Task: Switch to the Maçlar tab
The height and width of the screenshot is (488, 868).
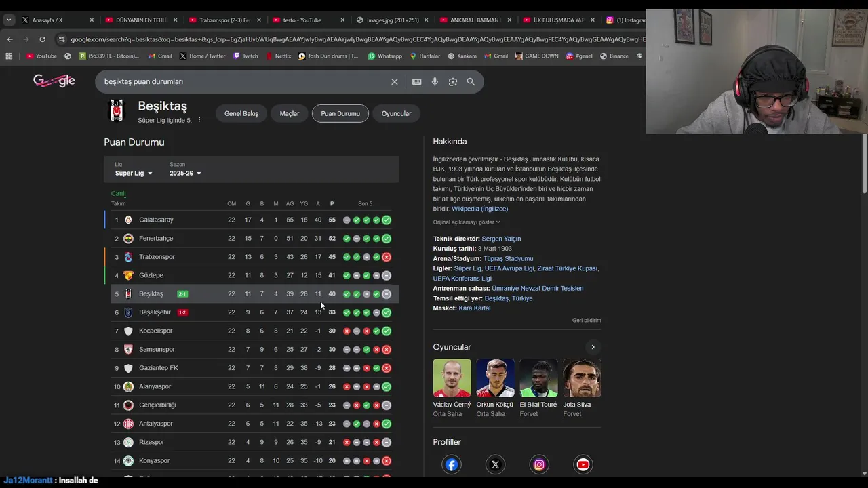Action: [290, 114]
